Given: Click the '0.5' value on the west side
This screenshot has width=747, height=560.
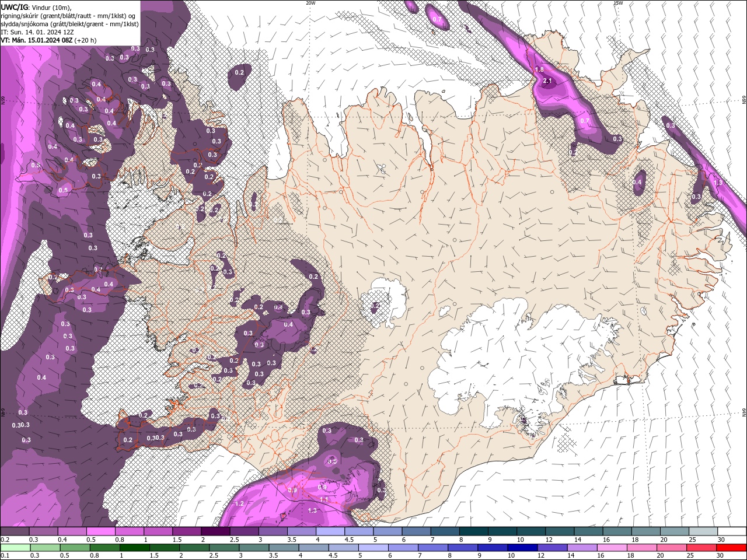Looking at the screenshot, I should [63, 190].
